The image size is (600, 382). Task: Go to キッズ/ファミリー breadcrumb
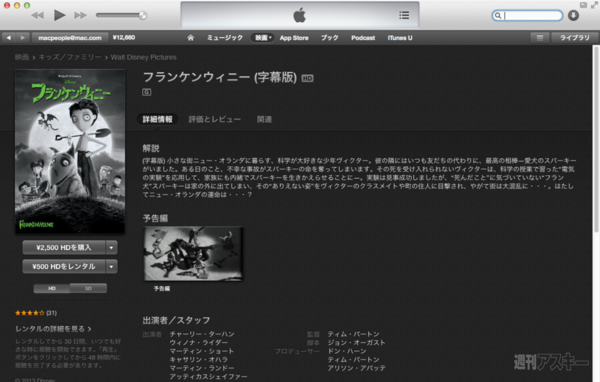click(70, 57)
